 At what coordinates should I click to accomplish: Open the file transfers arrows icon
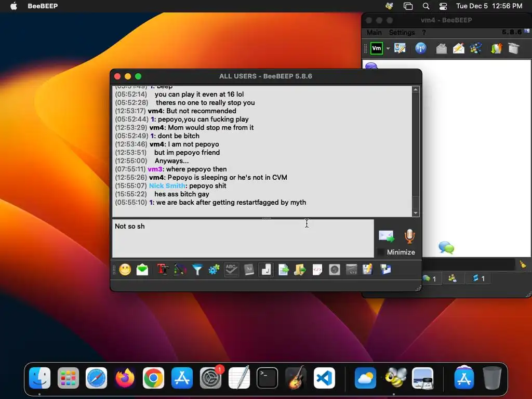496,48
